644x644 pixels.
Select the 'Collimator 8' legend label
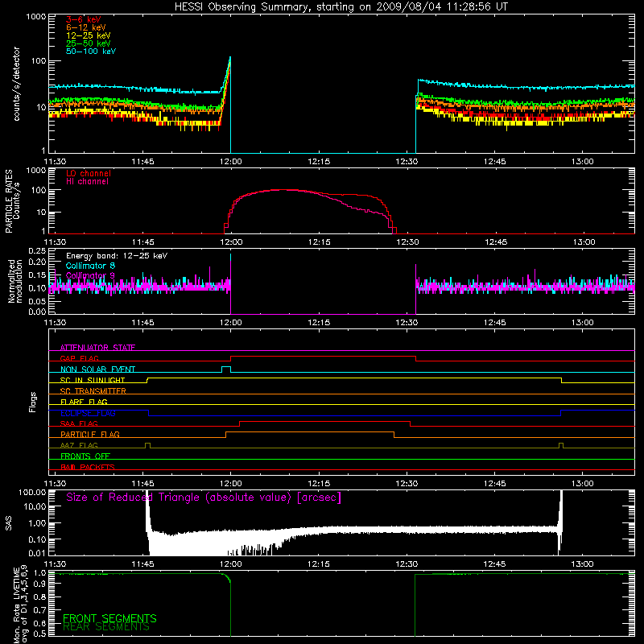[90, 266]
